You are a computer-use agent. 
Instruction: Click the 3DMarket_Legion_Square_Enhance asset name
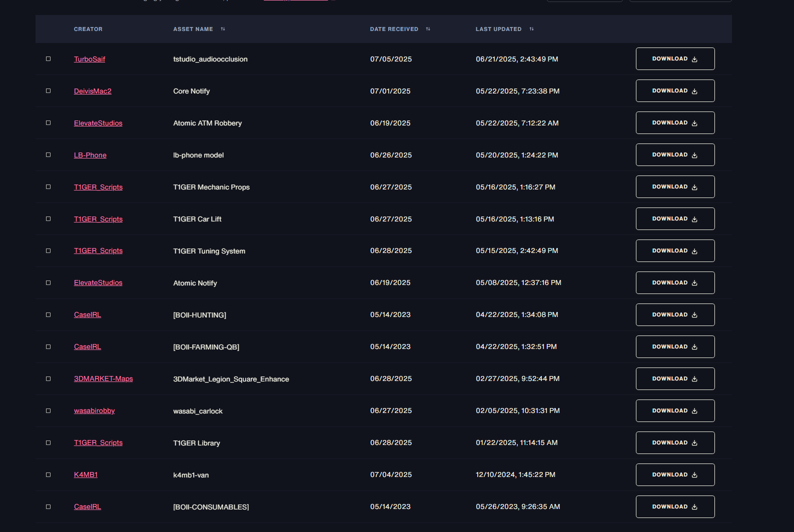coord(231,379)
